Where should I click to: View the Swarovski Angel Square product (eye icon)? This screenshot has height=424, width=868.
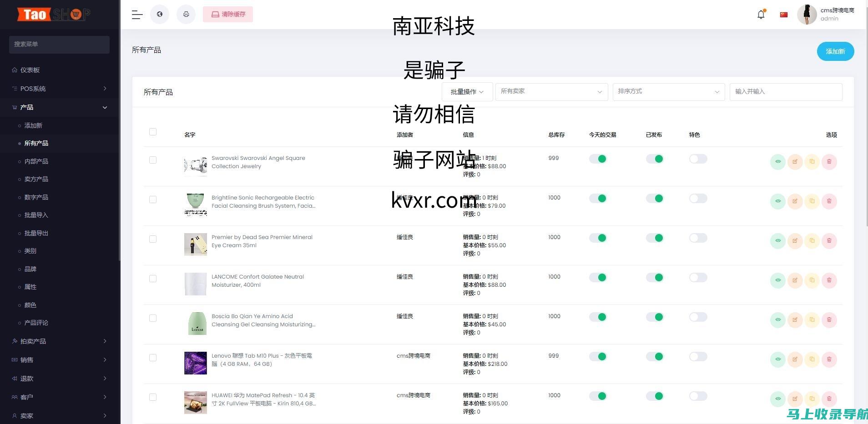click(778, 162)
